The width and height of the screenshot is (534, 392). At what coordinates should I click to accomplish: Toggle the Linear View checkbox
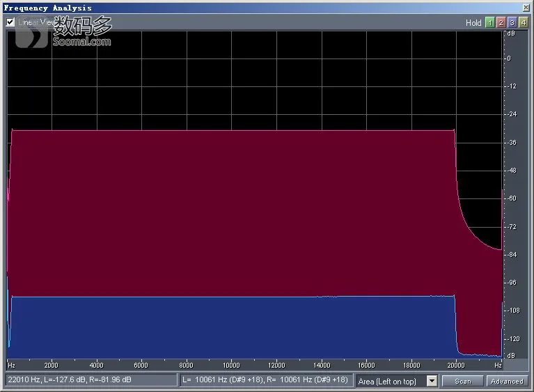(x=10, y=22)
